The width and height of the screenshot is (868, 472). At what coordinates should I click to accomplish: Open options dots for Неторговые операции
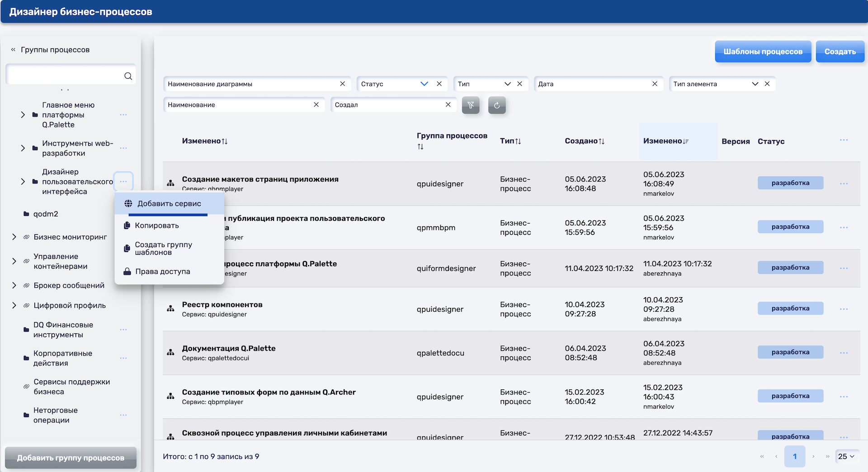coord(123,415)
